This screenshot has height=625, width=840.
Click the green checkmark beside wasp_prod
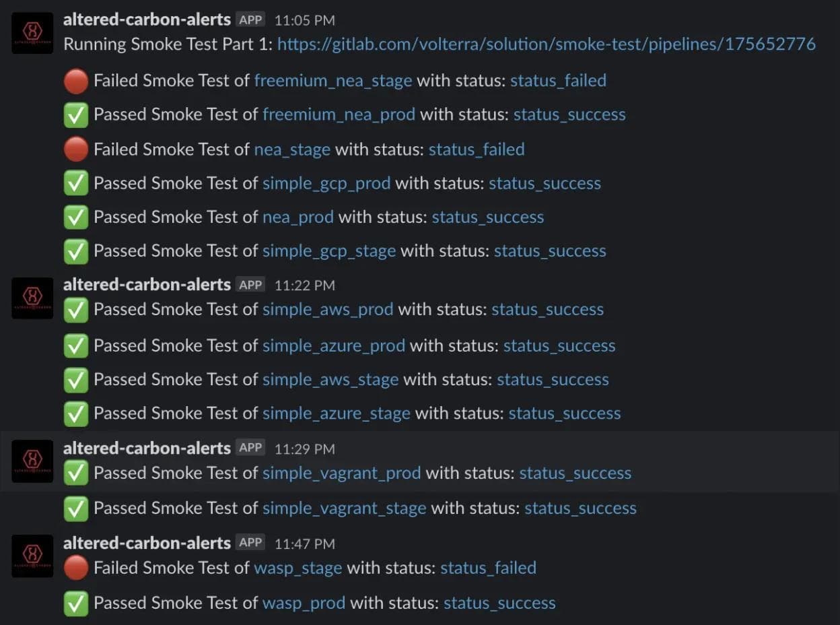point(75,602)
